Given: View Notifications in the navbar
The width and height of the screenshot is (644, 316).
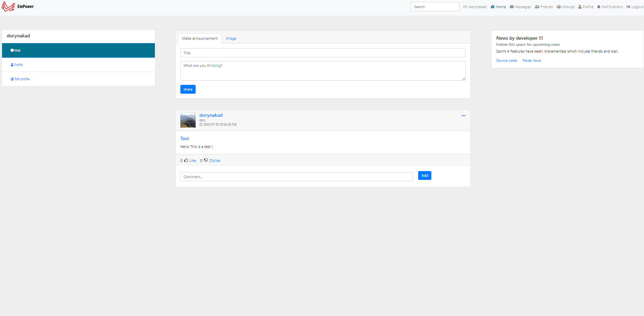Looking at the screenshot, I should pyautogui.click(x=610, y=7).
